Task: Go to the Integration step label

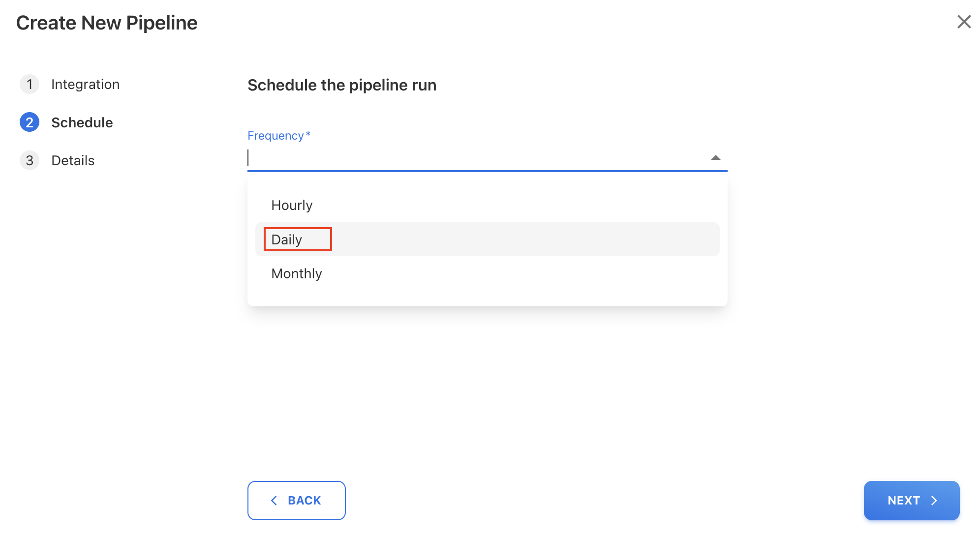Action: click(86, 85)
